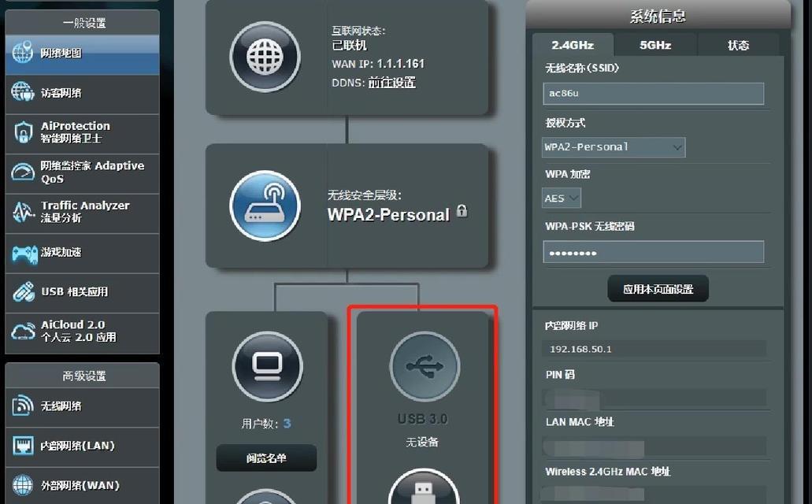Click the clients count number 3

click(287, 424)
